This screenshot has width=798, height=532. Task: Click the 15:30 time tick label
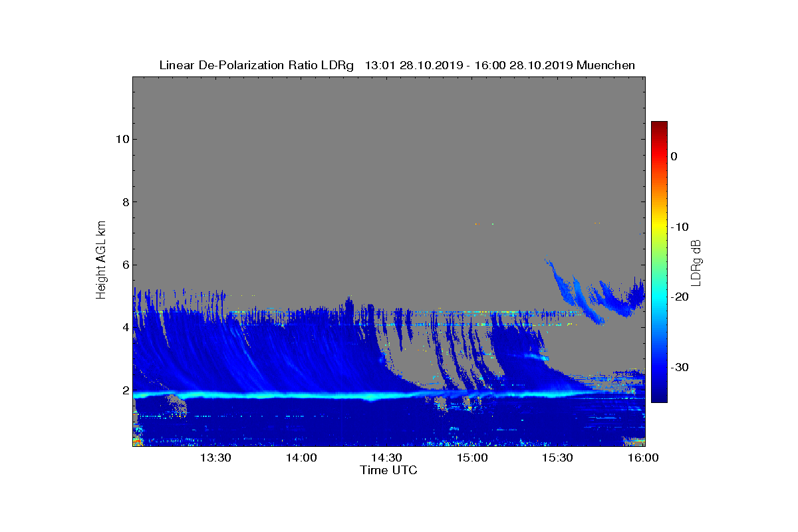[x=558, y=458]
